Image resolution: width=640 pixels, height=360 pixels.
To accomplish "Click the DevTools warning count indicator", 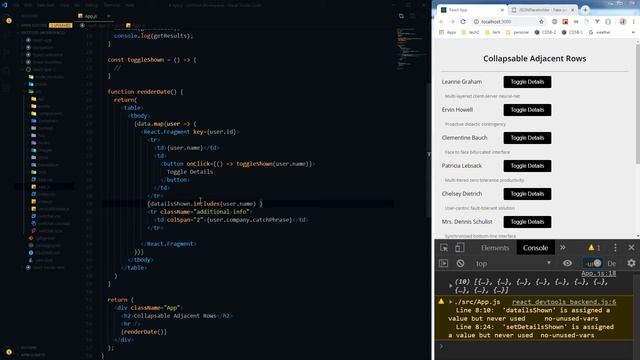I will click(594, 248).
